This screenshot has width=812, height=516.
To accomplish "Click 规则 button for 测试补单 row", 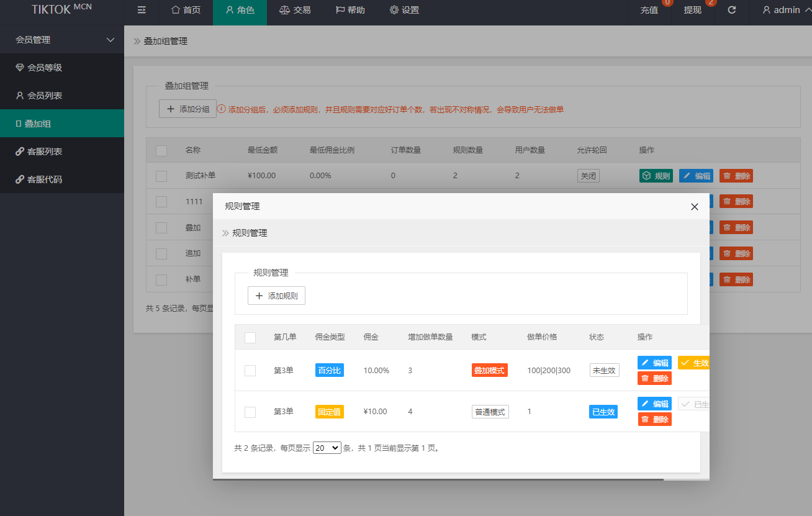I will 656,176.
